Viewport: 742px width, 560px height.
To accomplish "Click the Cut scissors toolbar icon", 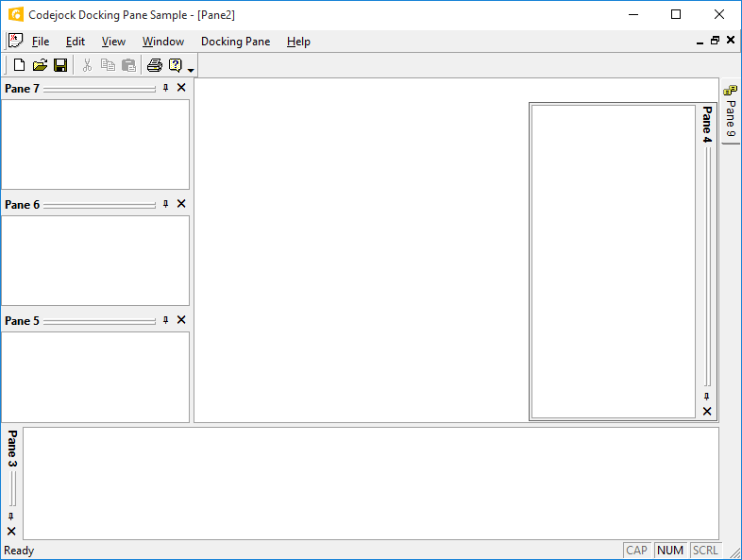I will (87, 65).
